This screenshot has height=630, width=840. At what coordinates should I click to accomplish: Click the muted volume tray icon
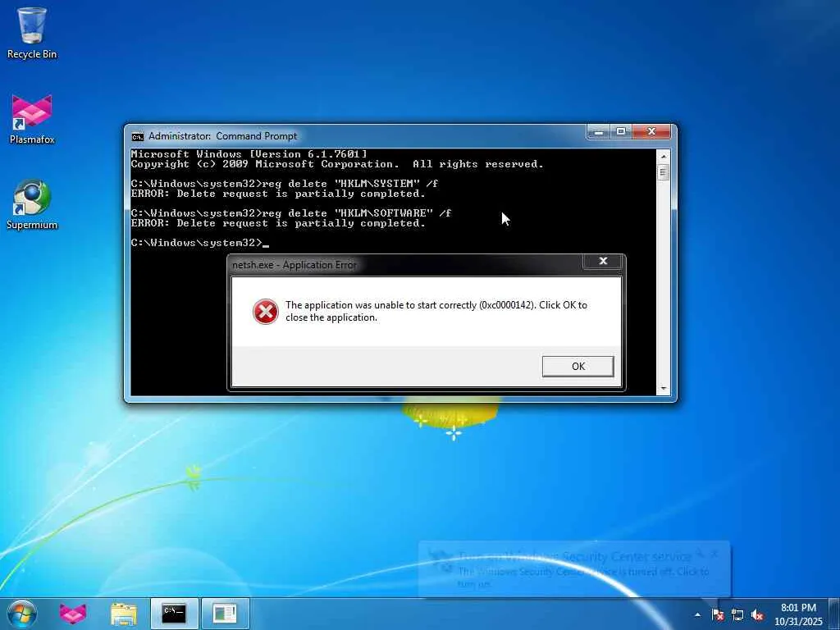click(757, 615)
